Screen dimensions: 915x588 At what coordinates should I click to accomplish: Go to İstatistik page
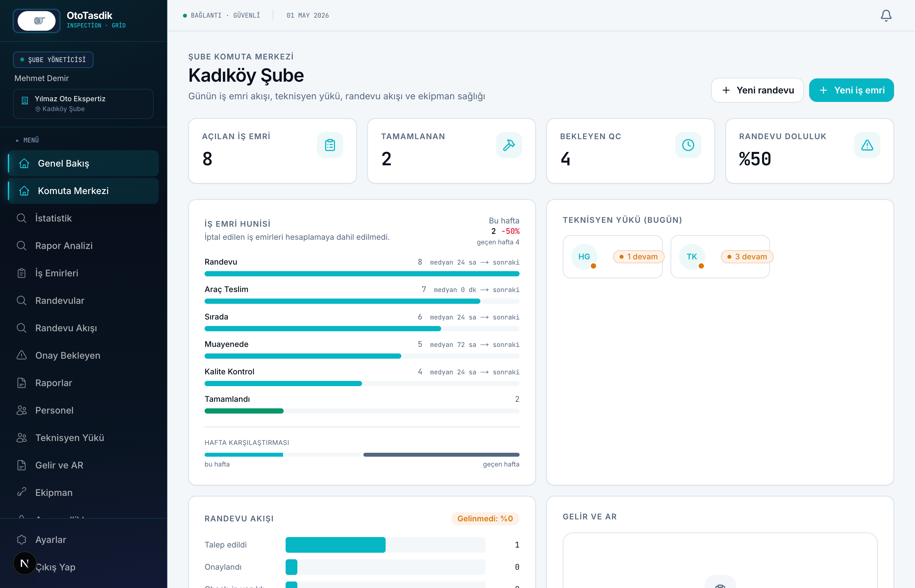tap(83, 218)
